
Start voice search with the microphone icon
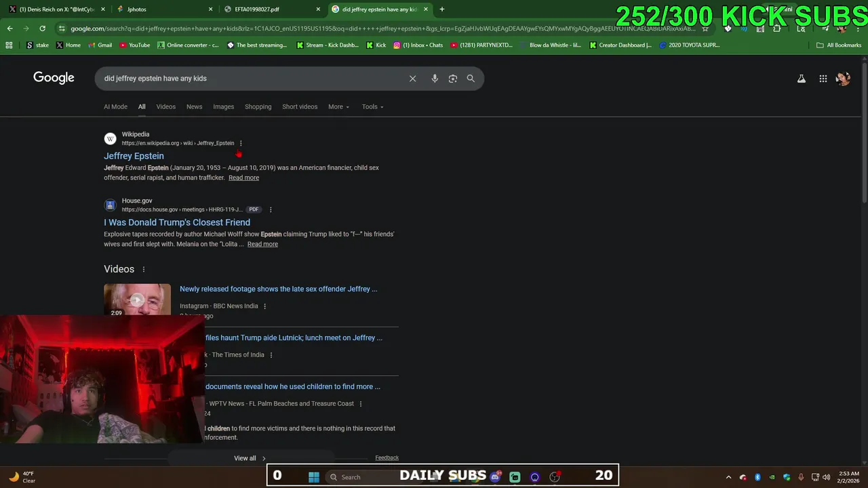click(435, 79)
